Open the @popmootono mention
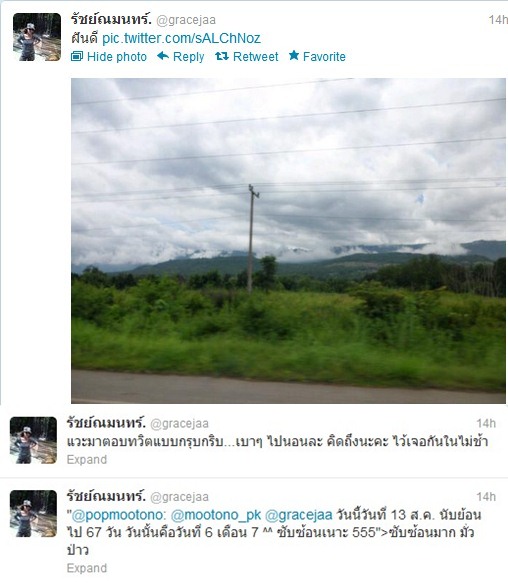 click(x=118, y=515)
